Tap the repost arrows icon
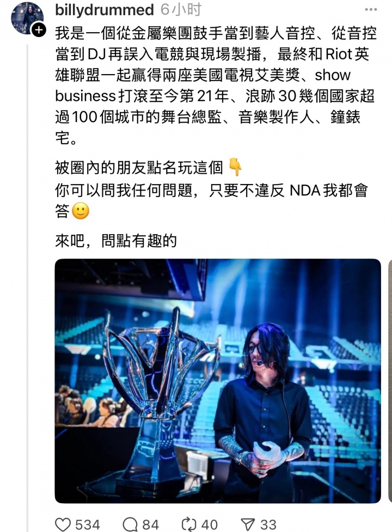Screen dimensions: 392x532 click(189, 524)
